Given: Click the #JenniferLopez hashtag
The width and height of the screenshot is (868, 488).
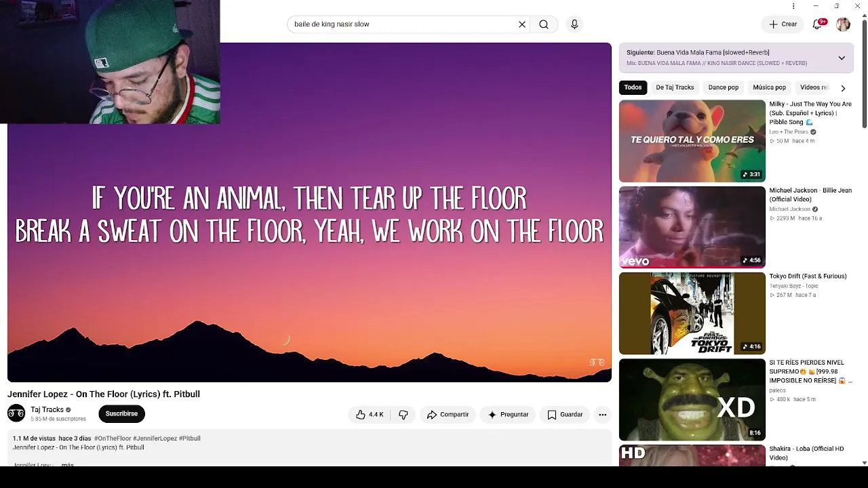Looking at the screenshot, I should (x=155, y=439).
